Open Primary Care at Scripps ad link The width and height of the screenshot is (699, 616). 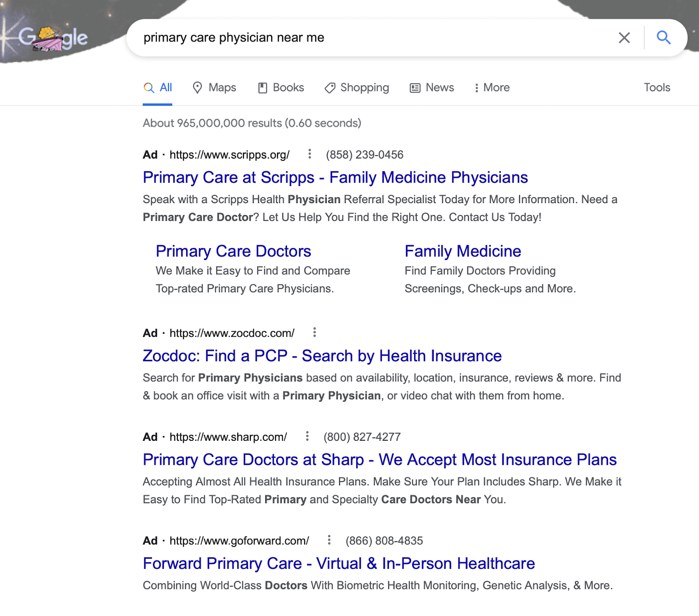[335, 177]
